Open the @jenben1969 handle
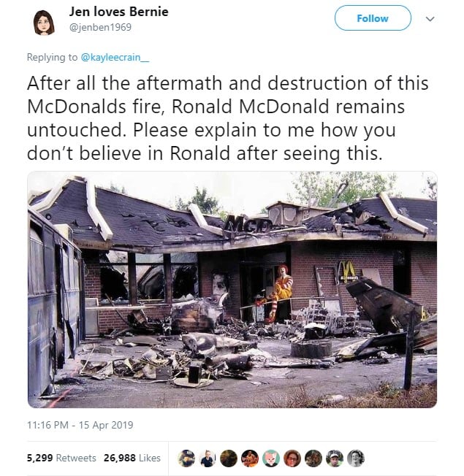Viewport: 464px width, 476px height. tap(101, 27)
